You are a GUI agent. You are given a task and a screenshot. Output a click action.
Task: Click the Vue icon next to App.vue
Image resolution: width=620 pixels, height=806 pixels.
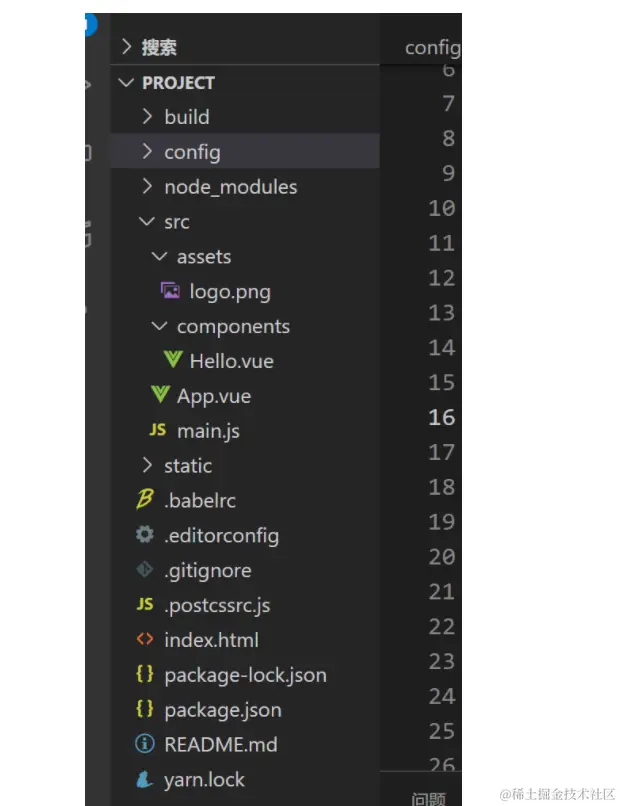pos(159,396)
